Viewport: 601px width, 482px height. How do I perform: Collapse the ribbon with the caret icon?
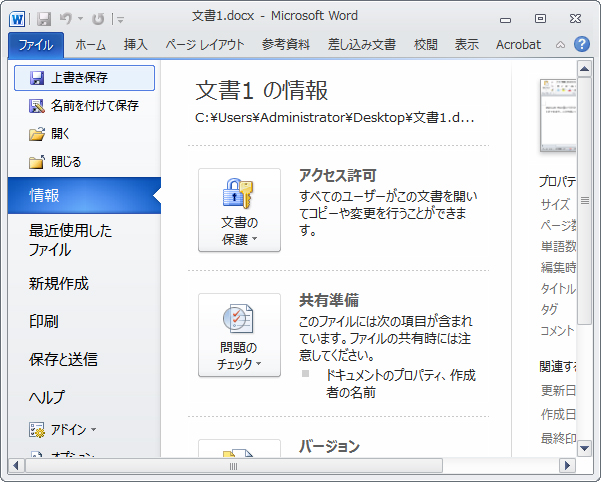[560, 45]
